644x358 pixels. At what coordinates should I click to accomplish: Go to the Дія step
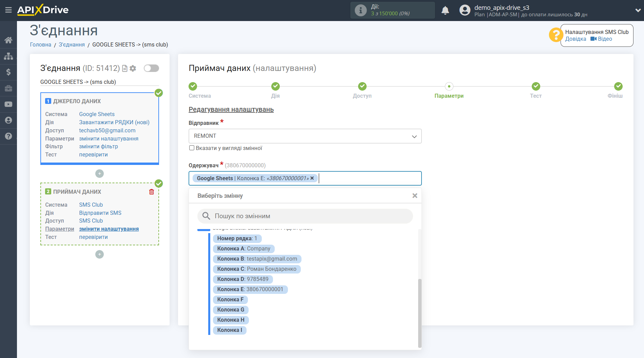coord(275,86)
